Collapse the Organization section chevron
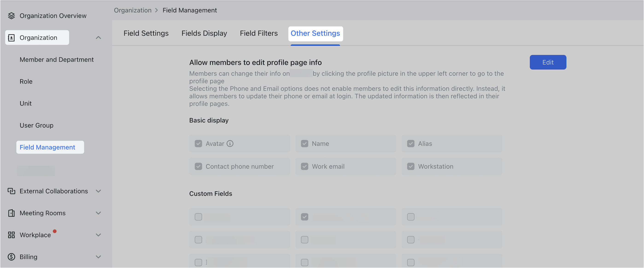Viewport: 644px width, 268px height. 98,37
